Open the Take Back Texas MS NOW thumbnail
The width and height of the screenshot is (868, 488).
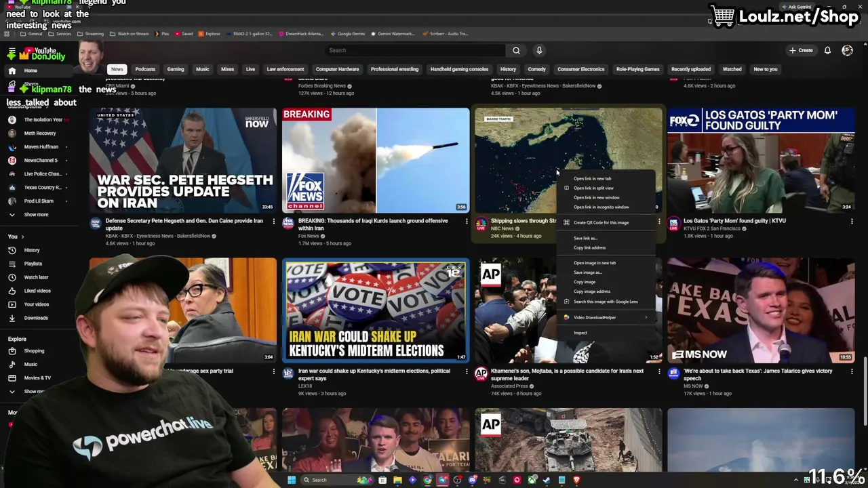pos(761,311)
